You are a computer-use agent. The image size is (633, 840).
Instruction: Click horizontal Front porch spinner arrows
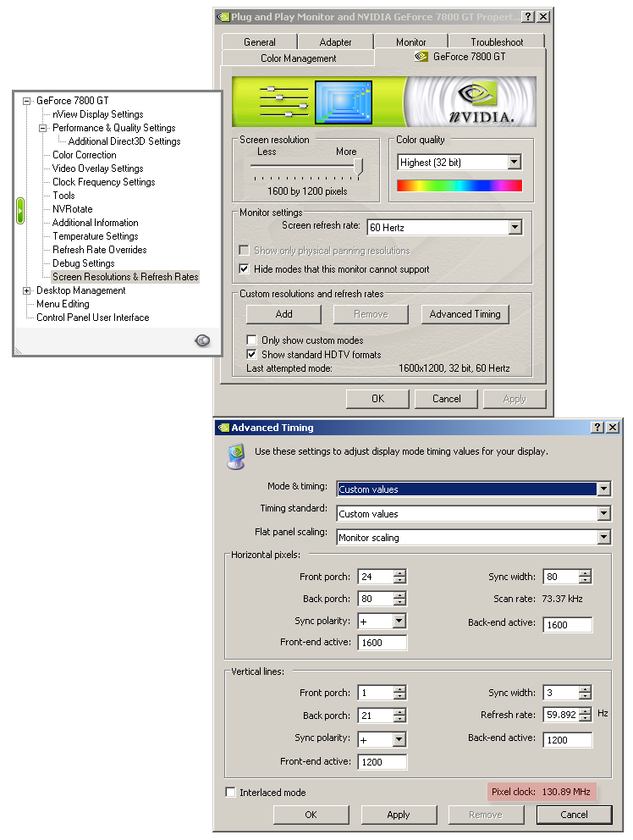399,577
